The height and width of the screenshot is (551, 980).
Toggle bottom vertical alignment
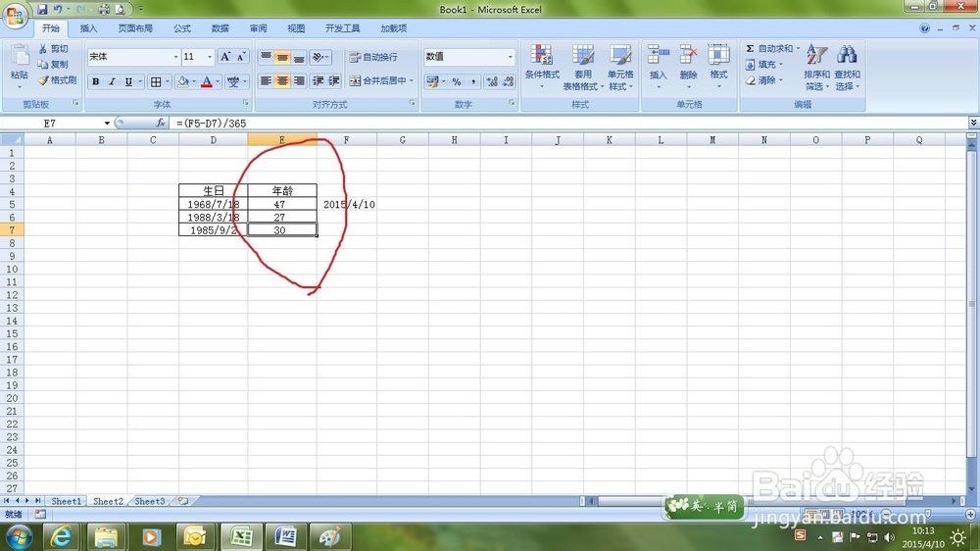(x=299, y=57)
